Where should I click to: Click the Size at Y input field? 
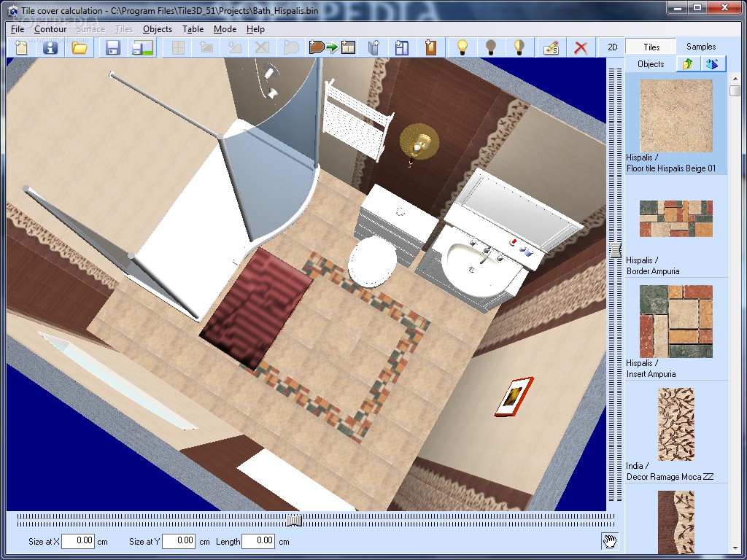click(x=178, y=541)
